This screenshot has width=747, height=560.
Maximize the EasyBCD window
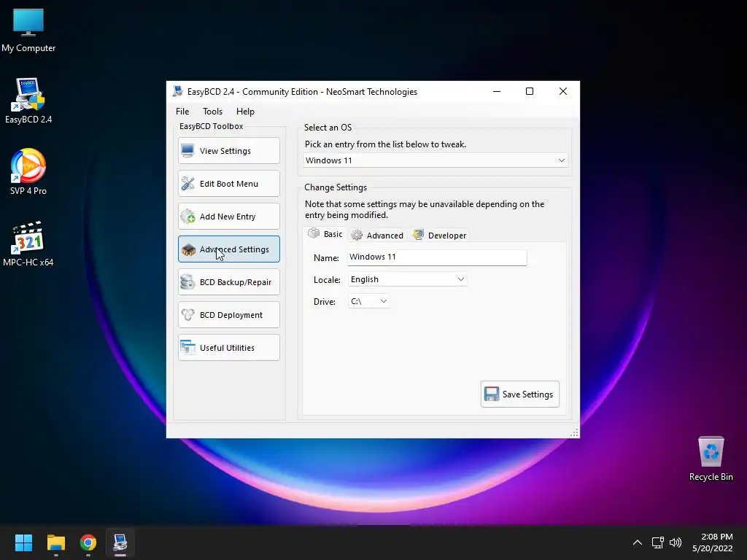tap(530, 91)
